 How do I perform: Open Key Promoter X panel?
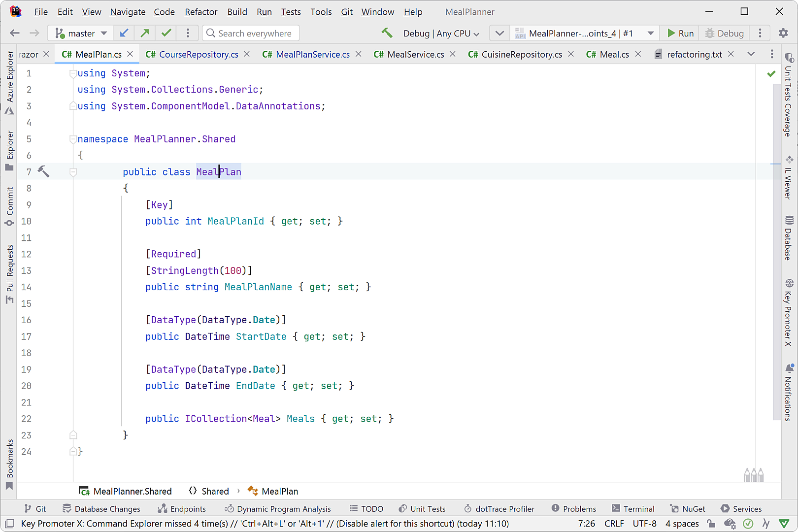pyautogui.click(x=789, y=312)
